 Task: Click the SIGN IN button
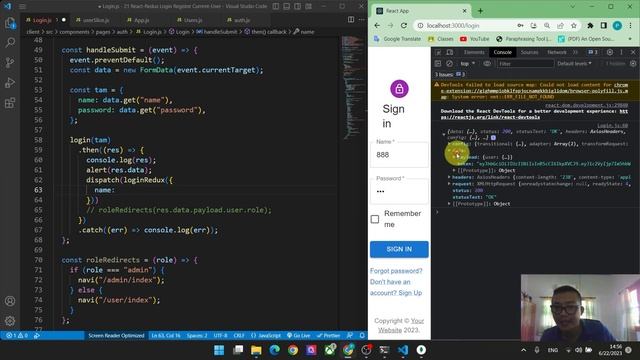(x=399, y=249)
